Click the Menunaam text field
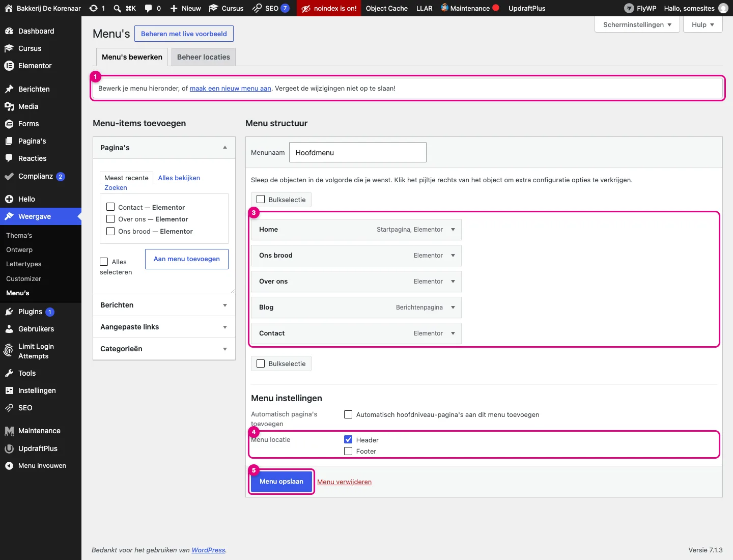This screenshot has width=733, height=560. click(358, 152)
